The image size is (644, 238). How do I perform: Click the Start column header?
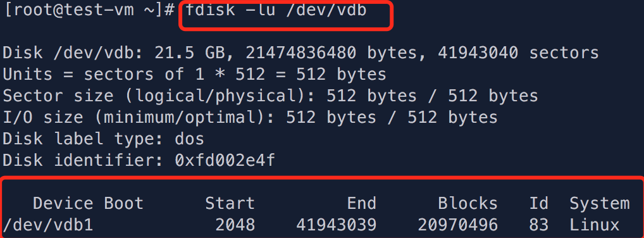[230, 203]
